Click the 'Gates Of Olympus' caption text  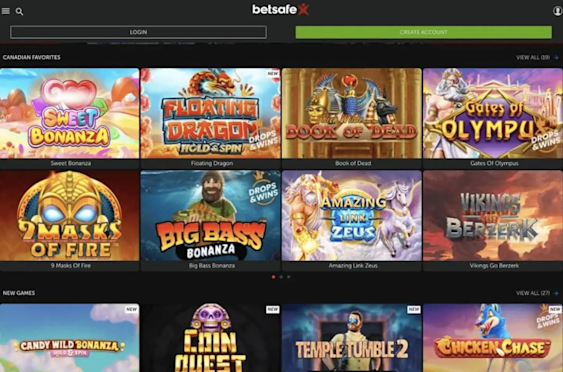[494, 163]
